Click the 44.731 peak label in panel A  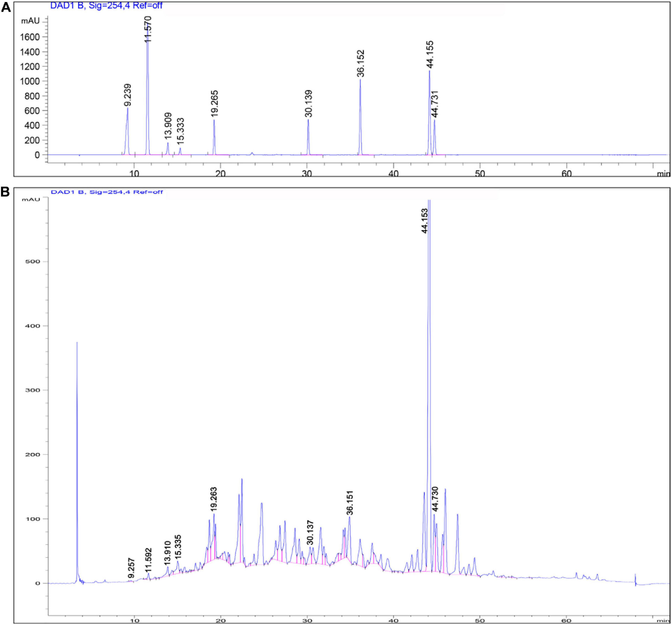coord(435,104)
